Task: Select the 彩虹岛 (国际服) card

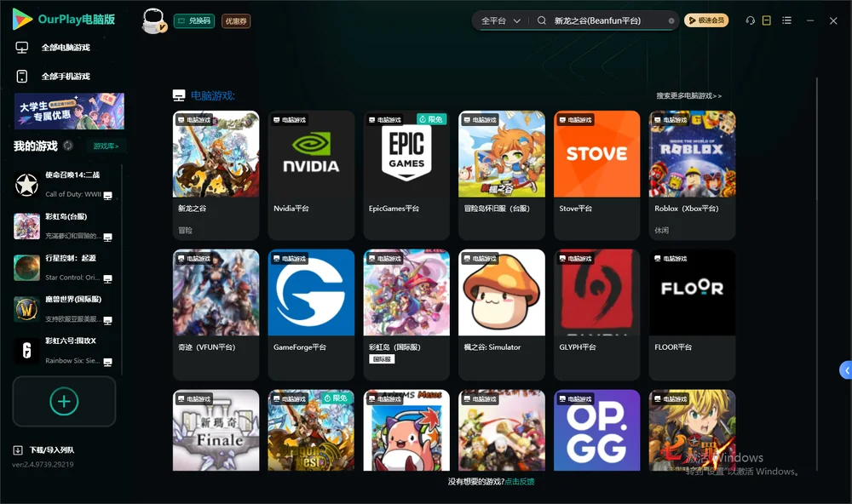Action: pos(406,314)
